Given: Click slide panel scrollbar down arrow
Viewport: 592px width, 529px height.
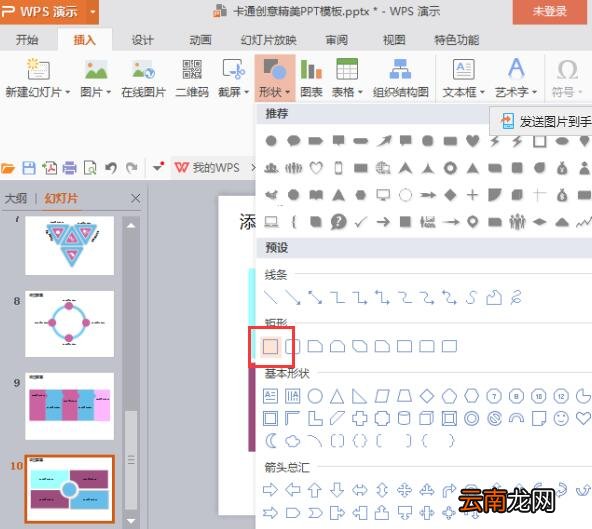Looking at the screenshot, I should (x=131, y=521).
